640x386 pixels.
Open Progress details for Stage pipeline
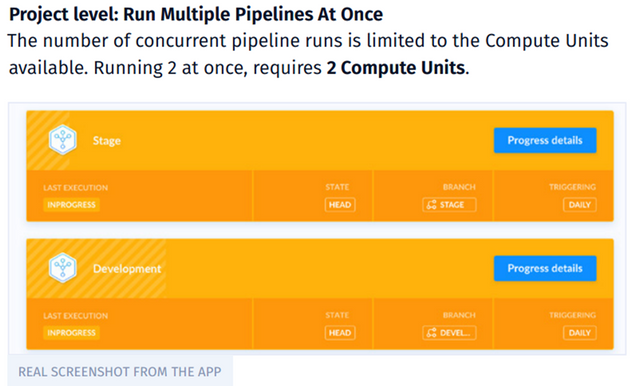545,140
